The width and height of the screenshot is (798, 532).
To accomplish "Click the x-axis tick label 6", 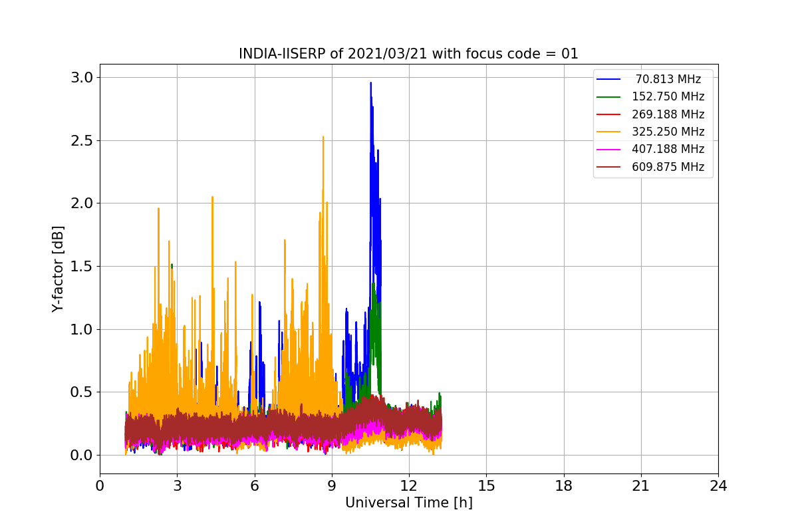I will pyautogui.click(x=254, y=486).
